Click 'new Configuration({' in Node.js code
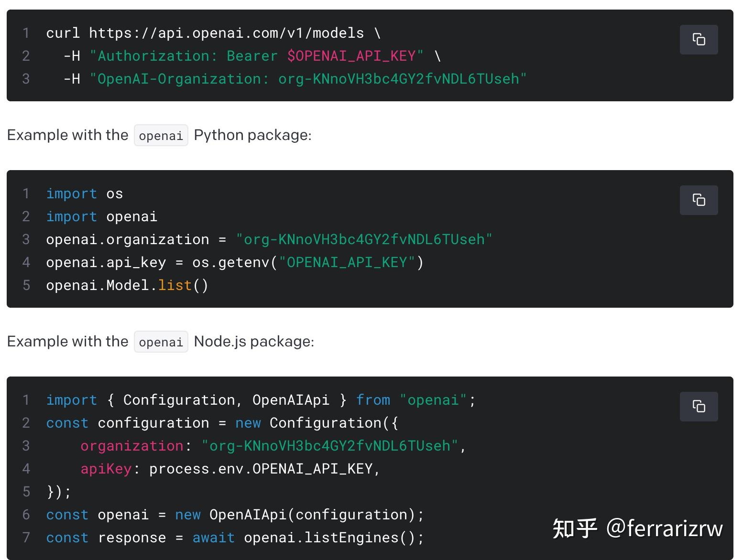Image resolution: width=743 pixels, height=560 pixels. click(x=317, y=423)
